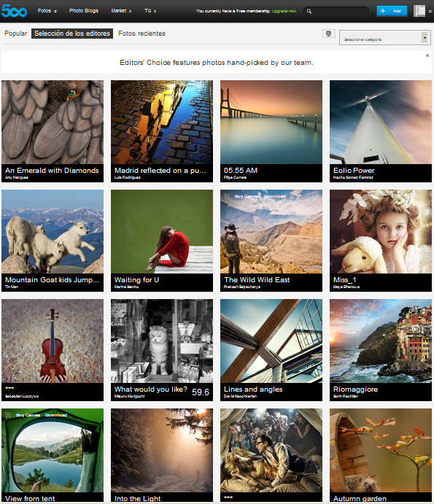
Task: Open the Fotos menu
Action: click(x=47, y=11)
